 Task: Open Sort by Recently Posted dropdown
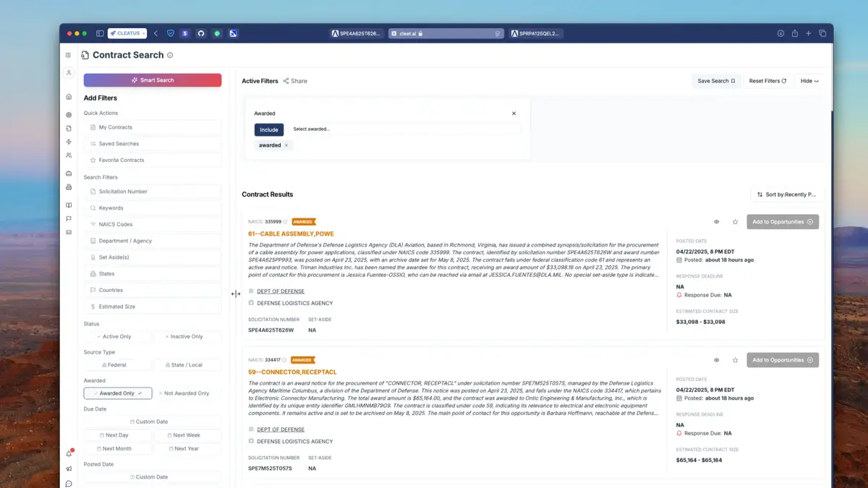coord(787,194)
